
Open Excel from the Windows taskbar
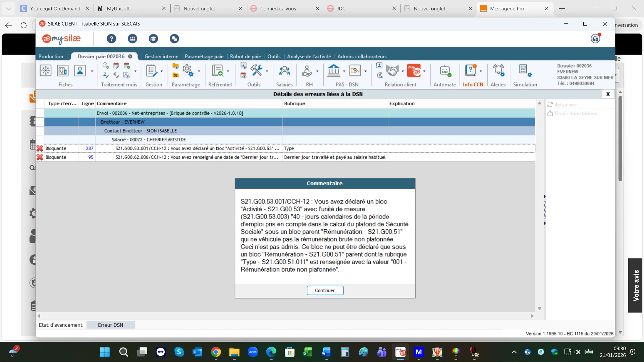click(308, 352)
